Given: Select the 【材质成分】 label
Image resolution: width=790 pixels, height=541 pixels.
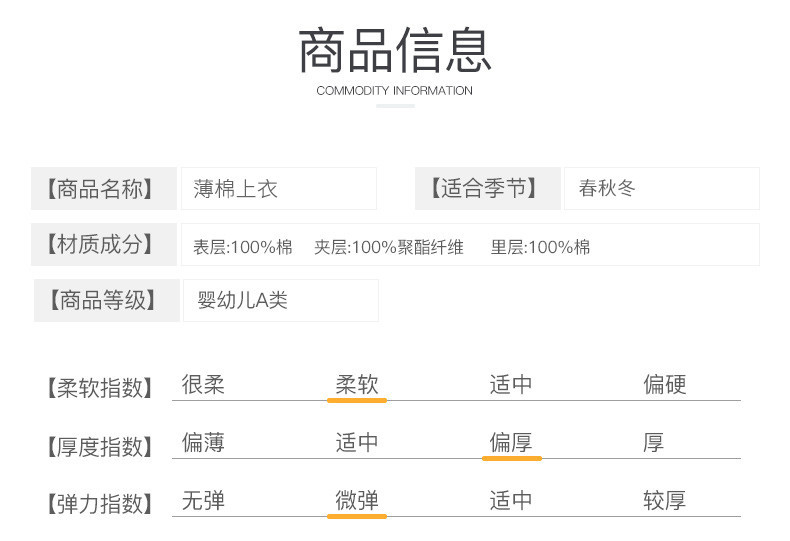Looking at the screenshot, I should (105, 245).
